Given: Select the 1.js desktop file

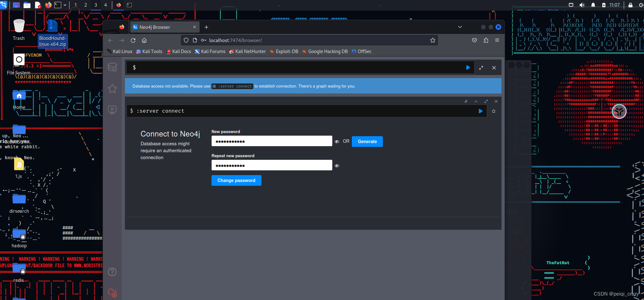Looking at the screenshot, I should pos(19,168).
